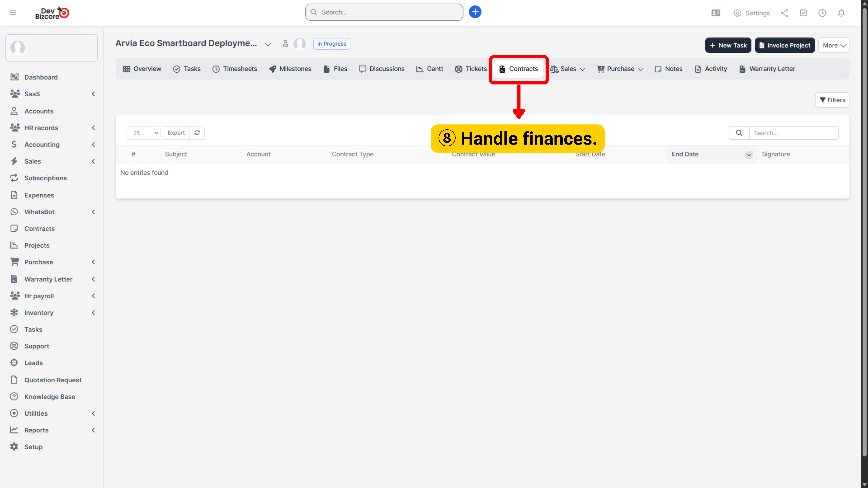This screenshot has height=488, width=868.
Task: Click the contact card icon in header
Action: [716, 13]
